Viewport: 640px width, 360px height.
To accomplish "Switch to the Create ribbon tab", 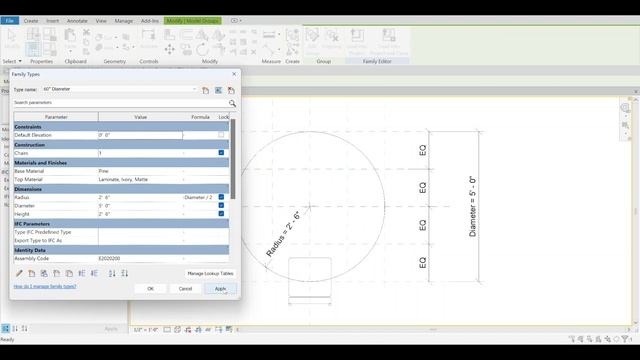I will [x=31, y=20].
